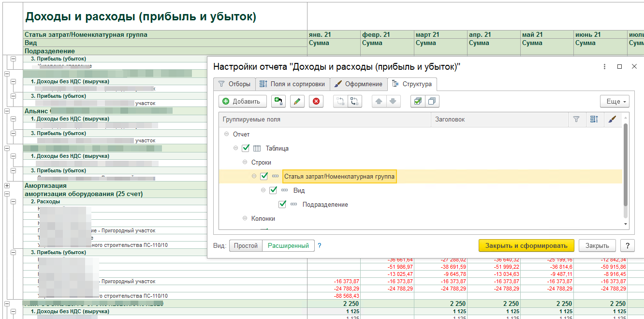Click the structure tree vertical scrollbar
Viewport: 644px width, 319px height.
626,165
